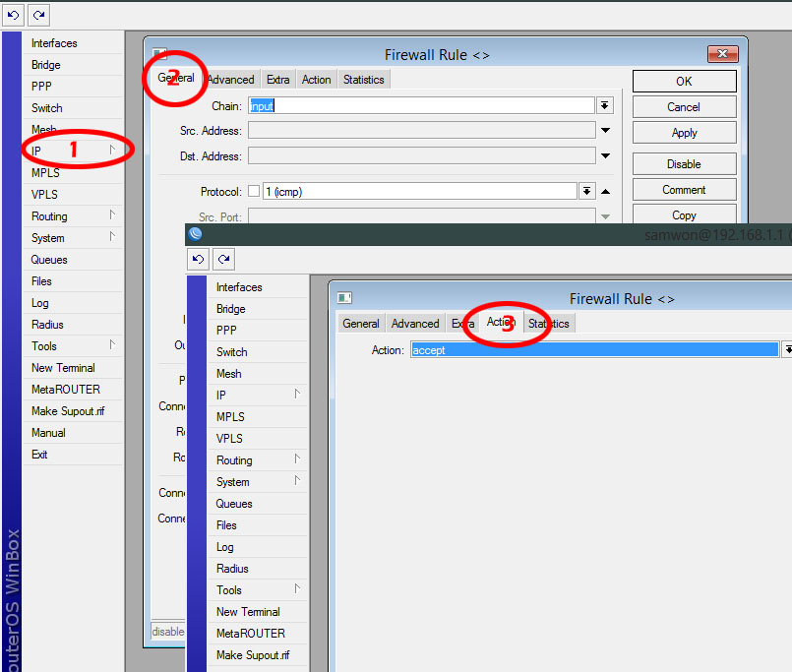Click the Undo arrow icon
Screen dimensions: 792x672
coord(14,15)
